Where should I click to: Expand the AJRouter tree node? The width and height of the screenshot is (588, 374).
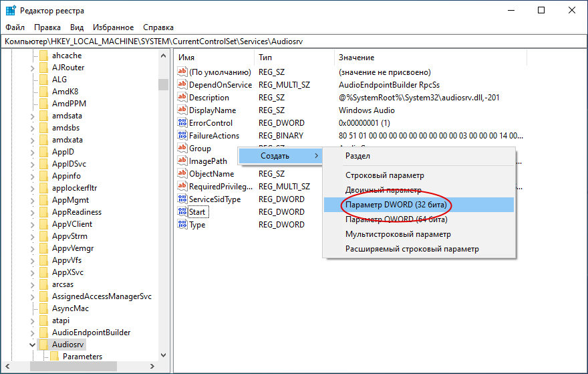tap(32, 68)
